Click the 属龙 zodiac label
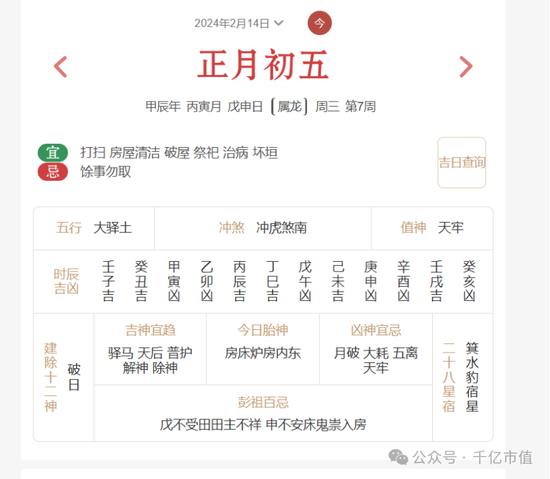 click(289, 106)
